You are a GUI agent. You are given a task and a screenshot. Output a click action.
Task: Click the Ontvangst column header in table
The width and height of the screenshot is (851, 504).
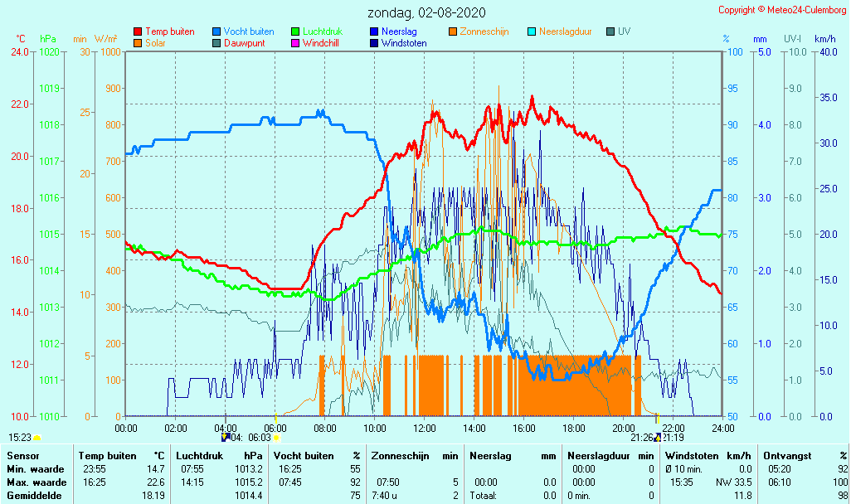(x=784, y=456)
